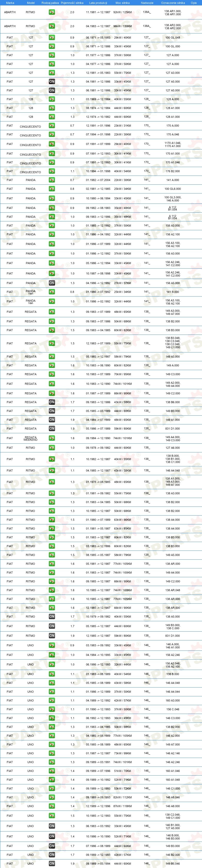Click the Lata produkcji column header

[x=98, y=3]
